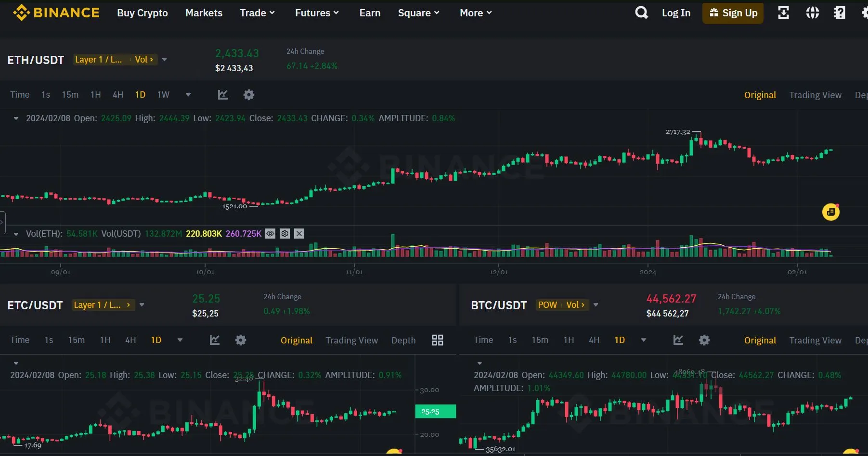Open the language globe icon
Viewport: 868px width, 456px height.
pyautogui.click(x=812, y=13)
